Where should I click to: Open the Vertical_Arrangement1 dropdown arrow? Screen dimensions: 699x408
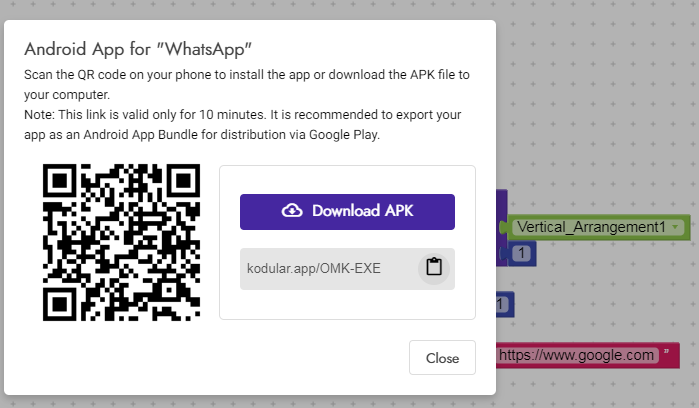click(675, 227)
